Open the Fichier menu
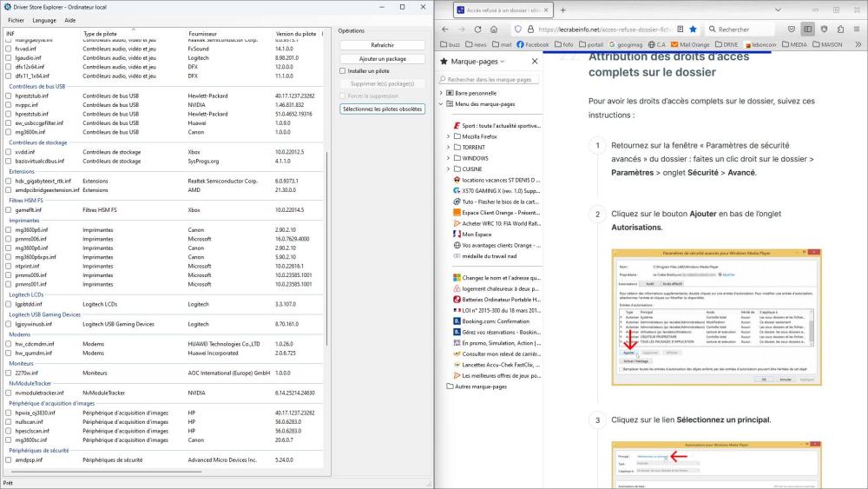 pyautogui.click(x=16, y=20)
